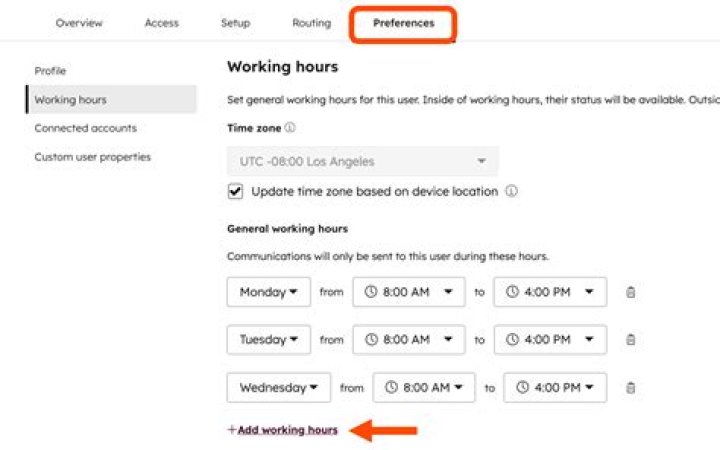Click the Communications will only be sent text
The width and height of the screenshot is (720, 450).
point(388,256)
